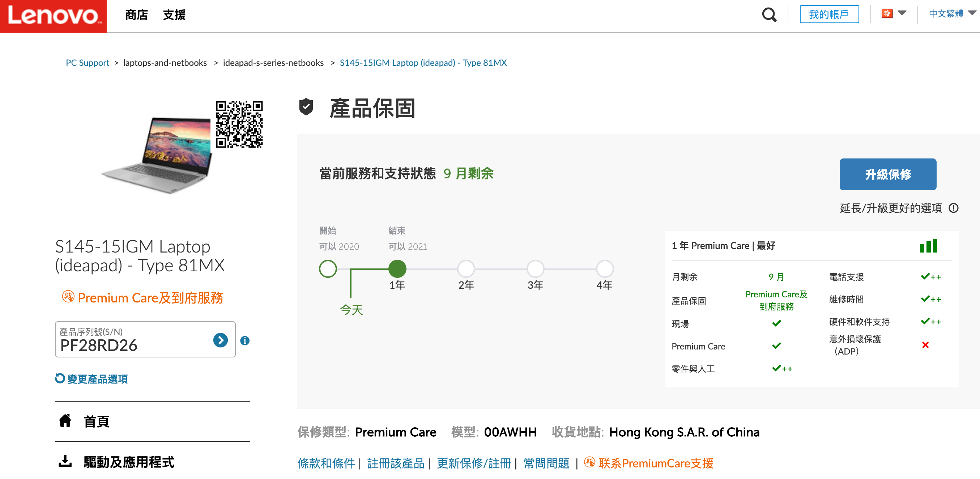
Task: Click the green signal bars icon
Action: pos(928,245)
